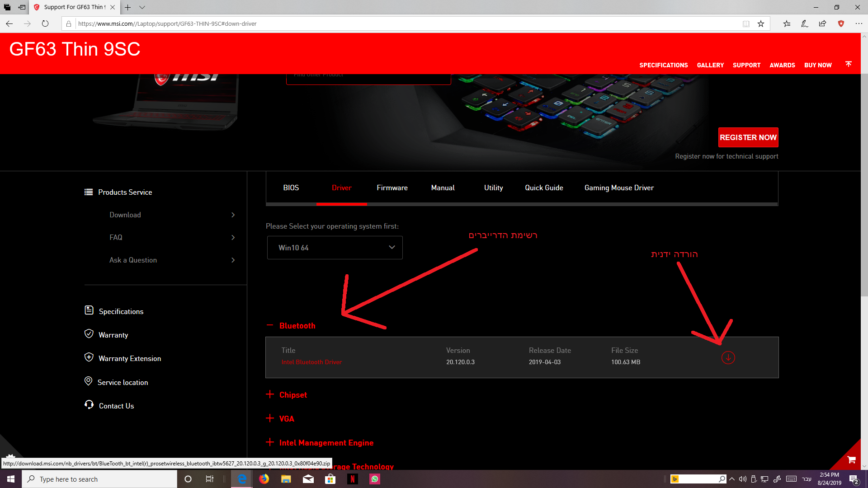
Task: Open the shopping cart icon in corner
Action: click(x=852, y=460)
